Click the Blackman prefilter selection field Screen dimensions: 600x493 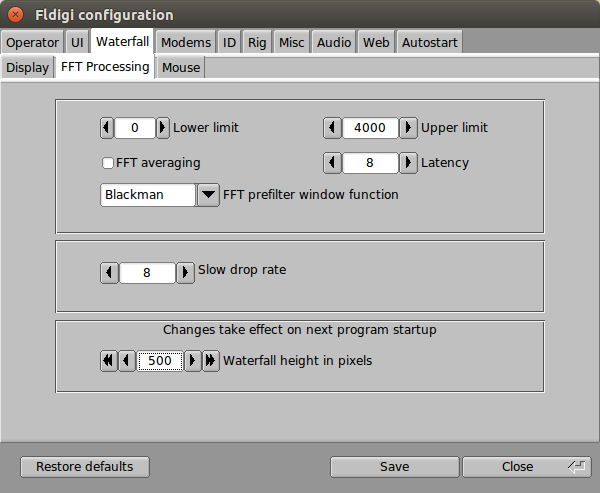pos(148,195)
